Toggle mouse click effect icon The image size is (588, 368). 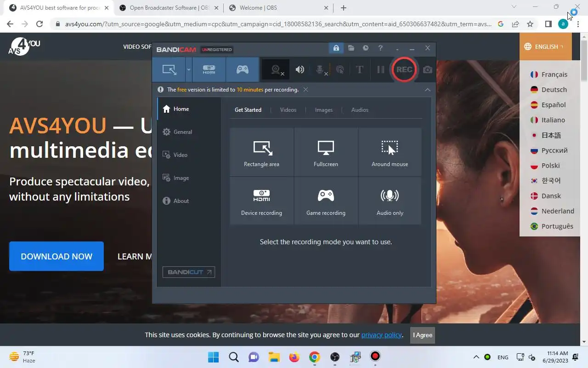pyautogui.click(x=340, y=69)
